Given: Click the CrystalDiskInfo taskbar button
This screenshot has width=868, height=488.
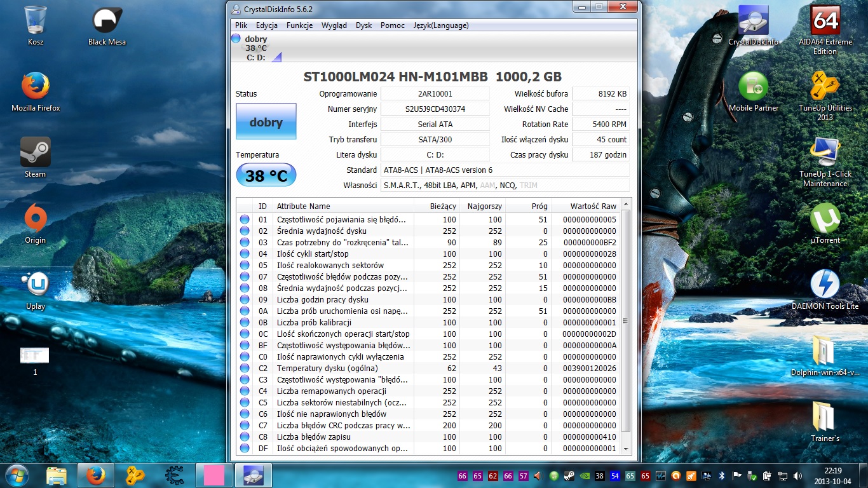Looking at the screenshot, I should (254, 475).
